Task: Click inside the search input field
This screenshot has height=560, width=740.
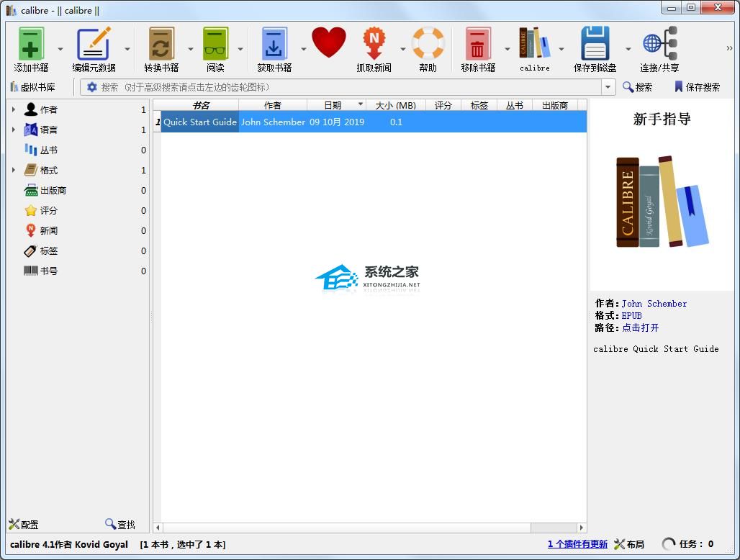Action: click(349, 87)
